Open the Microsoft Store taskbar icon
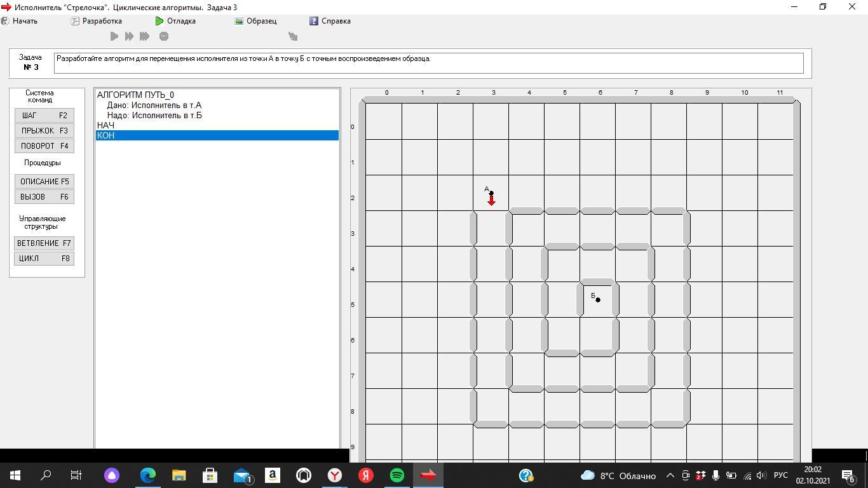Viewport: 868px width, 488px height. click(x=210, y=475)
